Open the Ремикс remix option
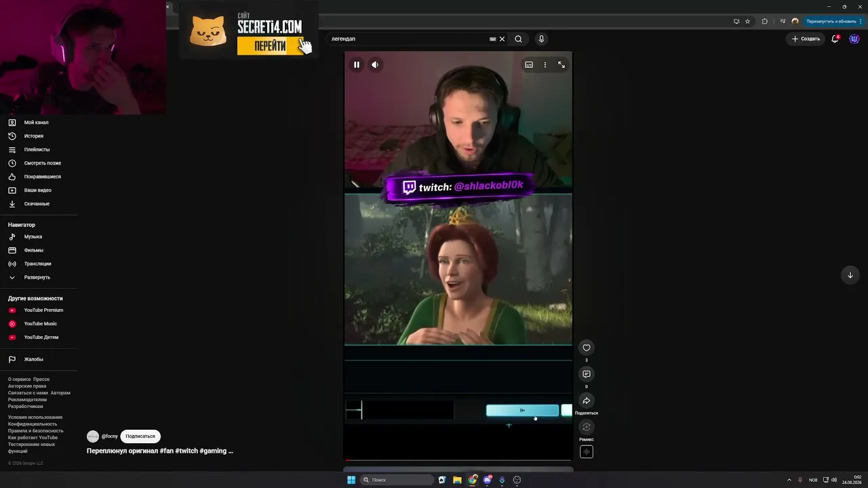 pyautogui.click(x=587, y=427)
